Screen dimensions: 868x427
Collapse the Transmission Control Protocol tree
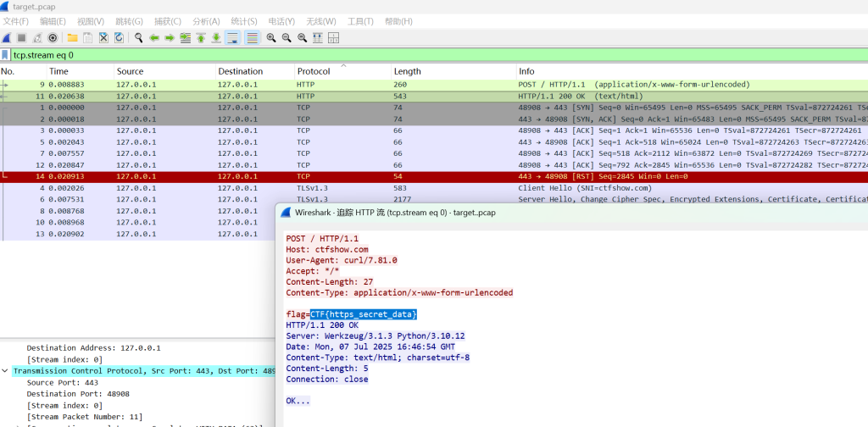pos(6,371)
